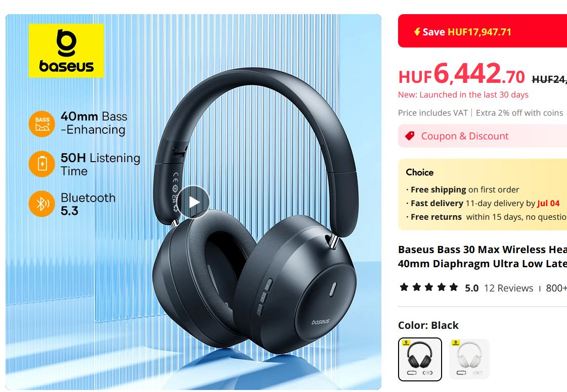This screenshot has width=567, height=392.
Task: Click the orange BASS enhancing icon
Action: [x=42, y=124]
